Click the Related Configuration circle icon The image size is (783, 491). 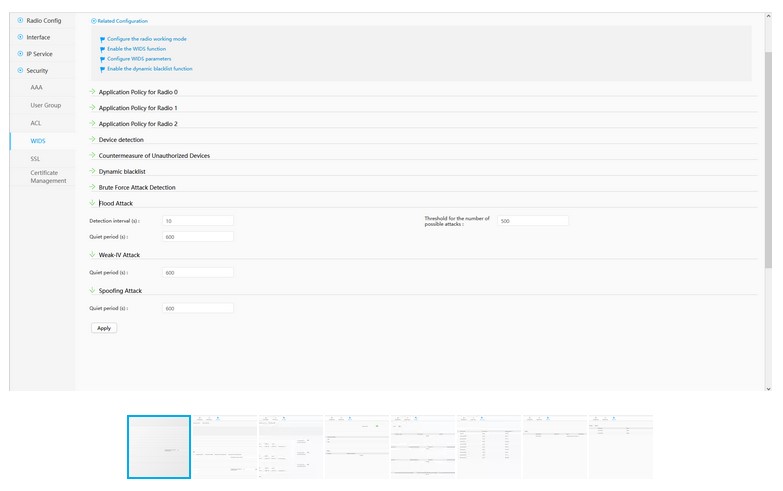click(x=94, y=20)
